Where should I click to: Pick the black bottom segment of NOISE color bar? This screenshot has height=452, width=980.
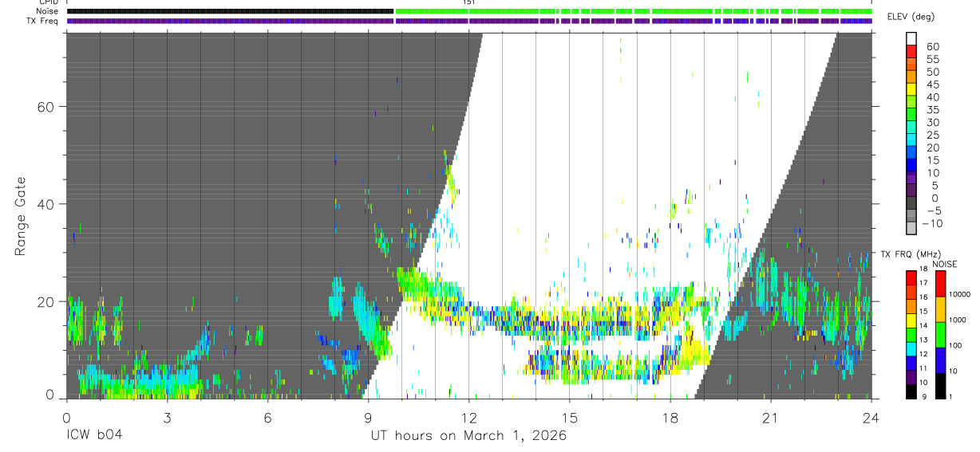(x=940, y=385)
